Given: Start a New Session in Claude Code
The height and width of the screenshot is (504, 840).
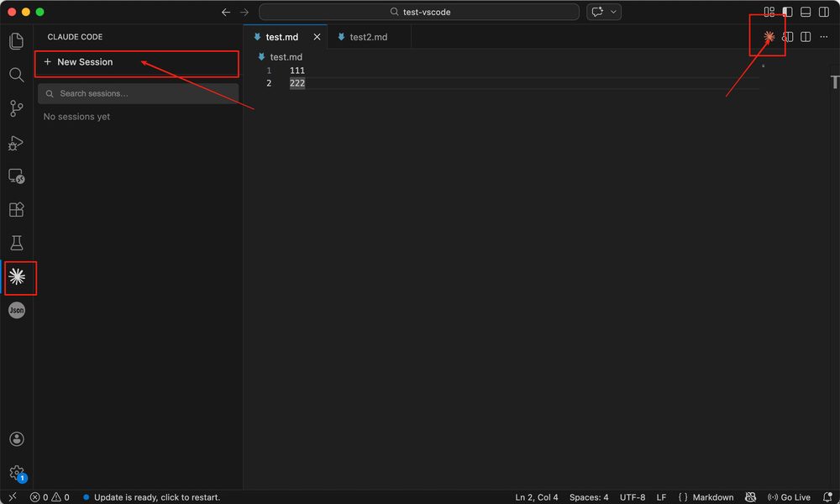Looking at the screenshot, I should [84, 62].
